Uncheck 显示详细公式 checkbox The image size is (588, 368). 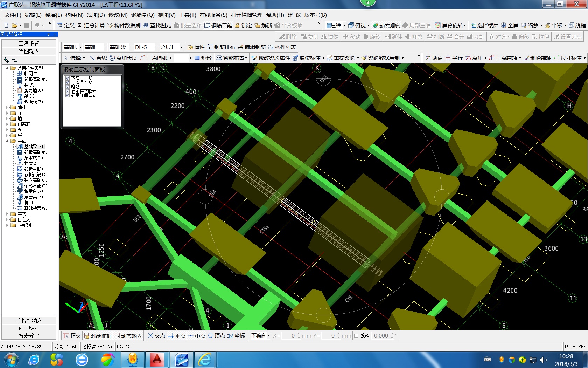tap(68, 95)
